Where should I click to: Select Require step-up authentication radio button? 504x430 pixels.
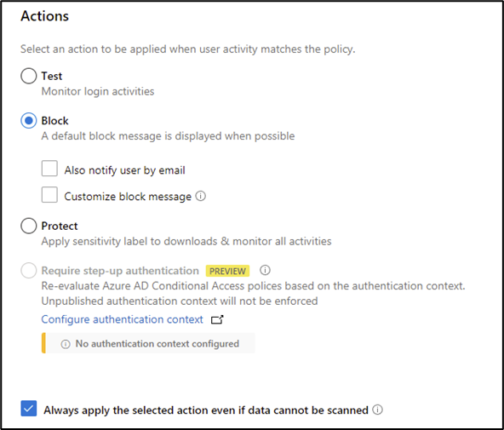point(29,270)
